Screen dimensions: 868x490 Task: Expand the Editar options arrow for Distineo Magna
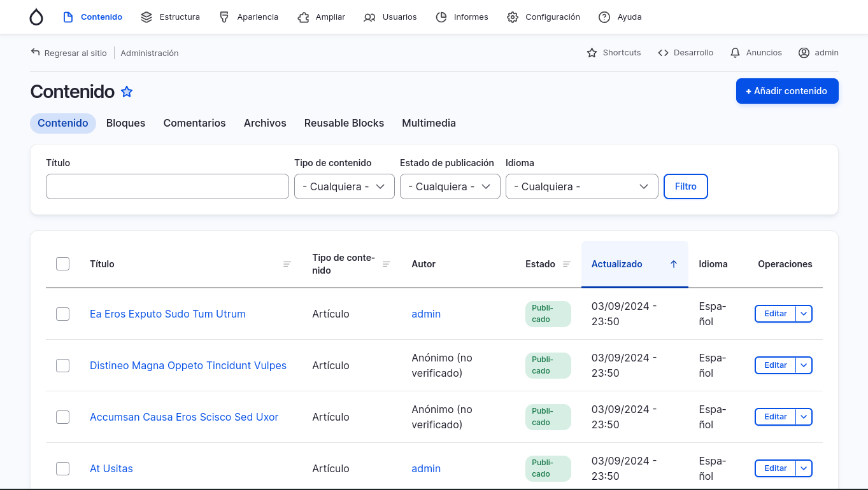[804, 365]
